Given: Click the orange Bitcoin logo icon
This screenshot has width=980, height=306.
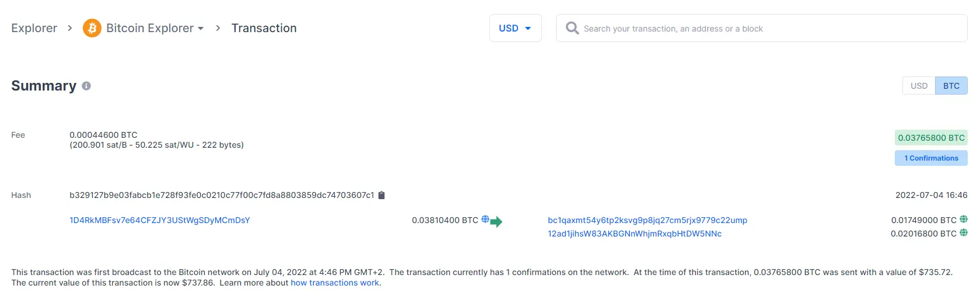Looking at the screenshot, I should point(92,28).
